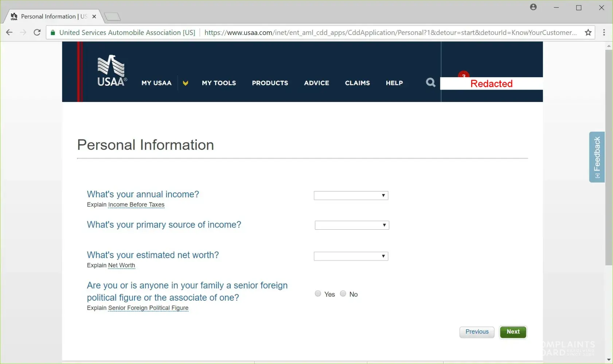
Task: Click the green Next button
Action: pyautogui.click(x=513, y=332)
